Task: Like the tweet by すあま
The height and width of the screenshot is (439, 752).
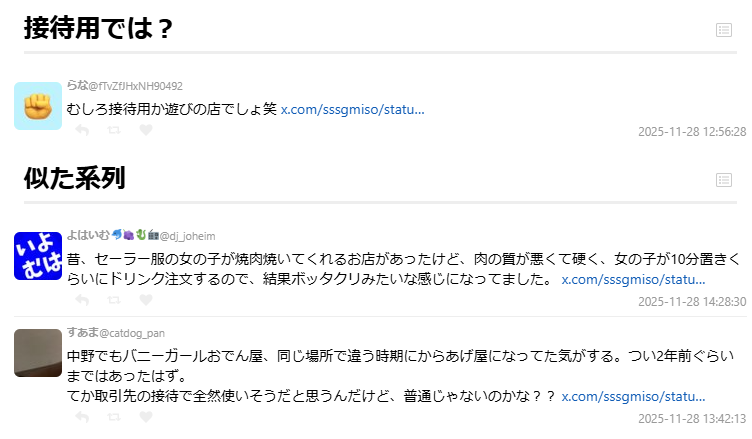Action: [145, 416]
